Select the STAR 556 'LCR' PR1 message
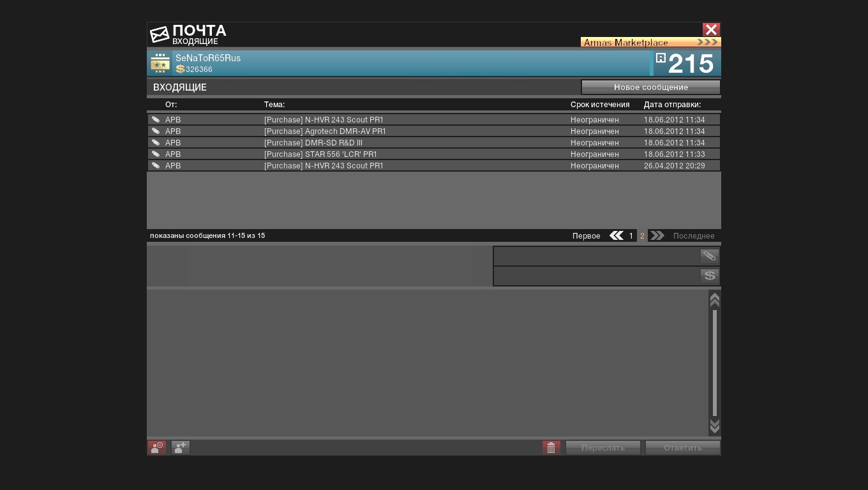The width and height of the screenshot is (868, 490). (320, 154)
